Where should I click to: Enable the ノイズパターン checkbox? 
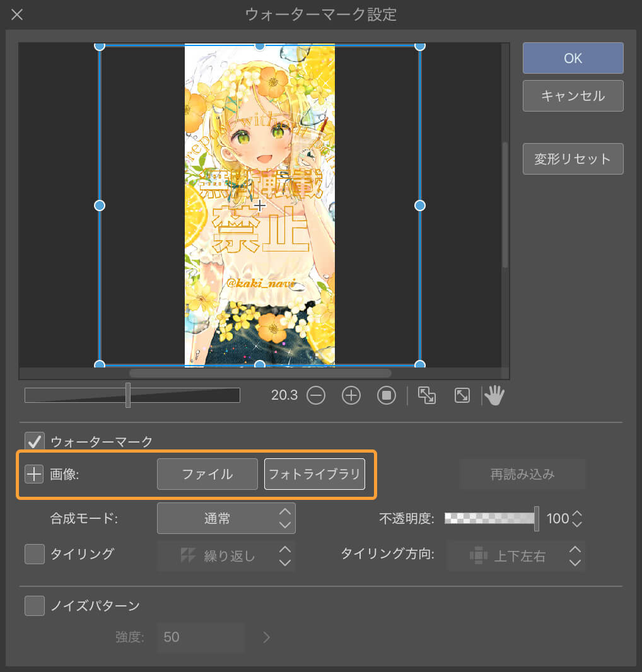coord(34,606)
